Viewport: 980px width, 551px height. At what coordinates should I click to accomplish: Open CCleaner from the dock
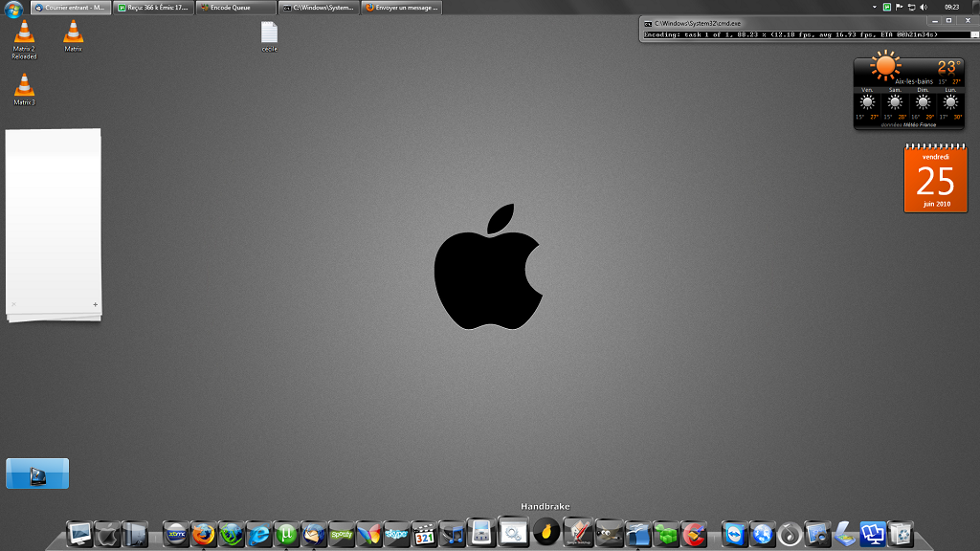(x=693, y=534)
